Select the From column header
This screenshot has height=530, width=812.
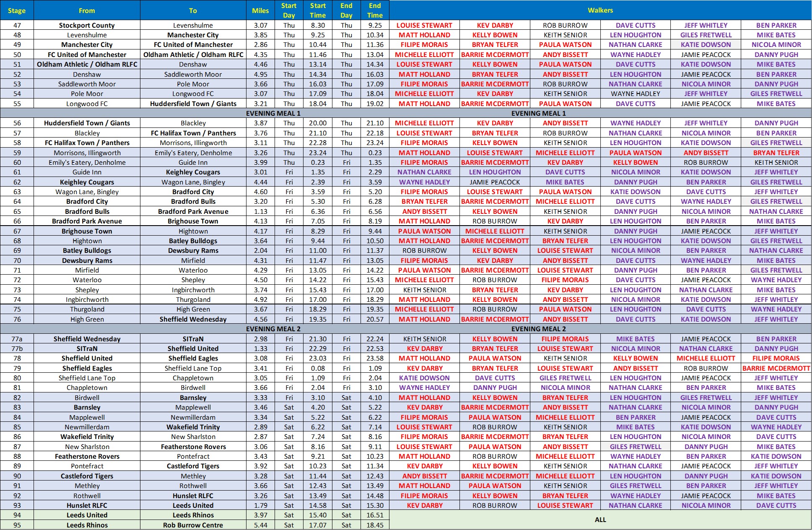tap(87, 10)
